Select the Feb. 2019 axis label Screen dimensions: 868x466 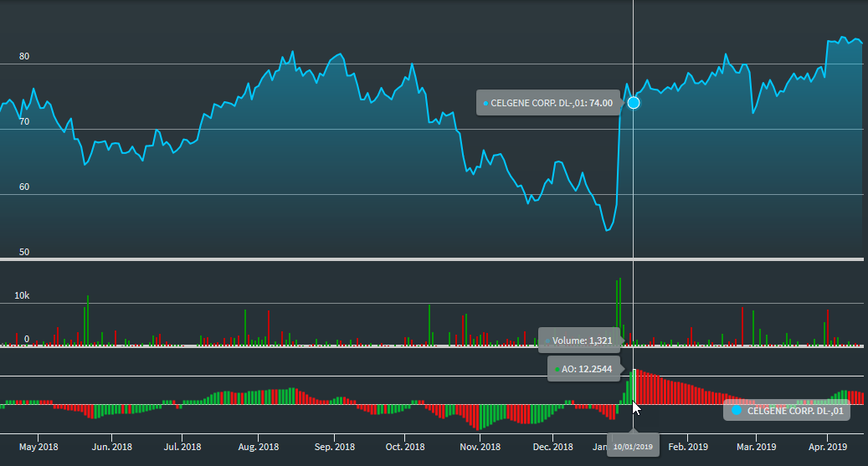point(688,447)
